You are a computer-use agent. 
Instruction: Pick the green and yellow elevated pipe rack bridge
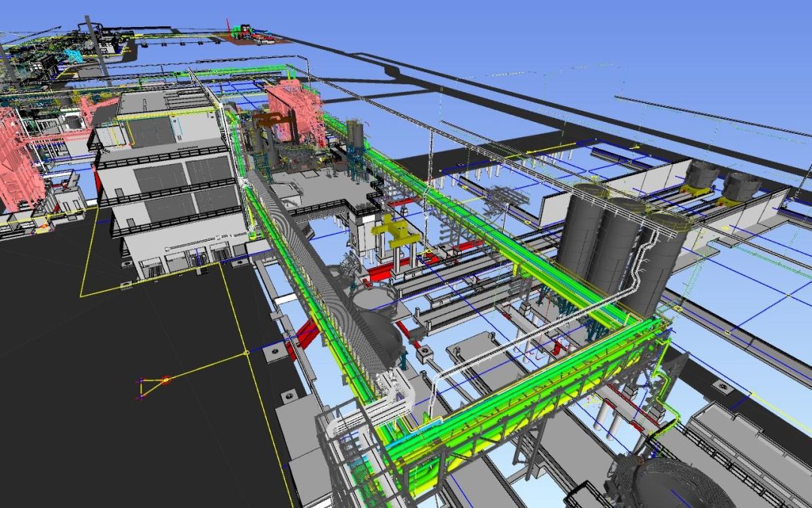coord(523,398)
